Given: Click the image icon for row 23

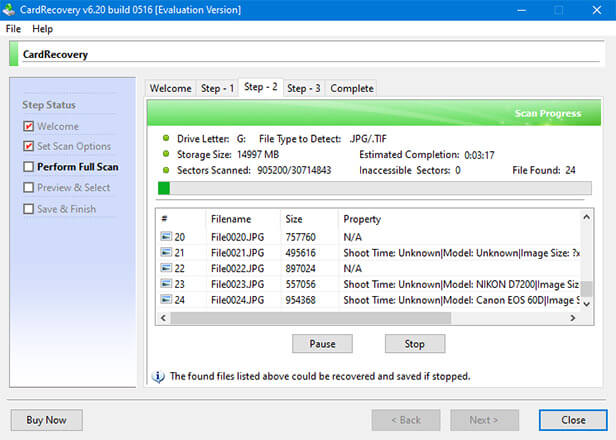Looking at the screenshot, I should (166, 284).
